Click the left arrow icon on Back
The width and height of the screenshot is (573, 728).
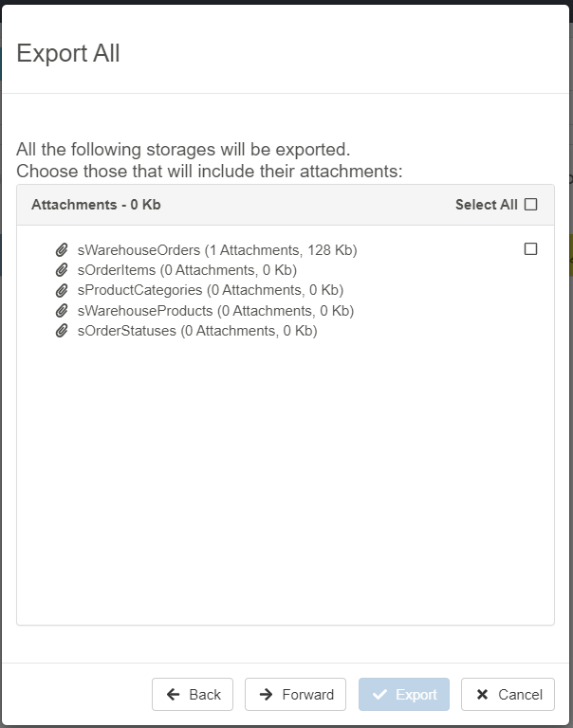[174, 695]
